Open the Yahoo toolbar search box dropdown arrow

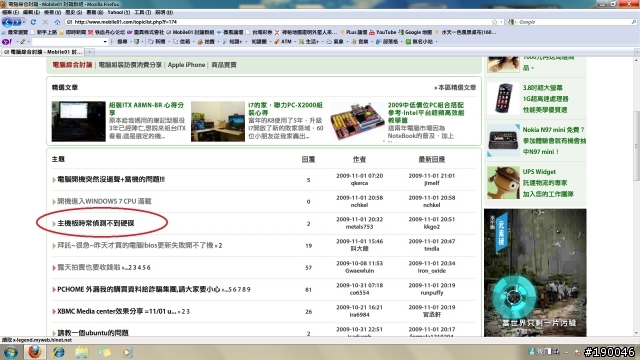coord(105,42)
